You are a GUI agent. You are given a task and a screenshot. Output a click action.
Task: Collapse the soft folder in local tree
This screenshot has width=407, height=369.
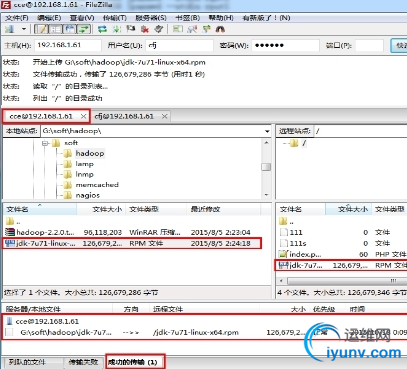(45, 143)
